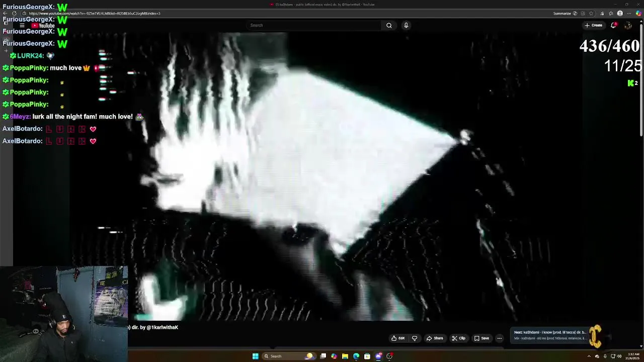Reload the page with the refresh icon

[x=14, y=13]
